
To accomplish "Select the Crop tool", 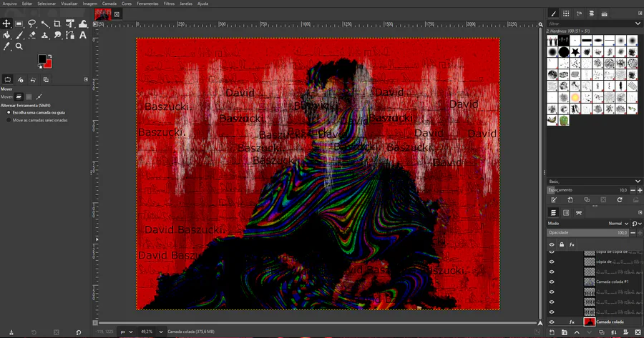I will (57, 24).
